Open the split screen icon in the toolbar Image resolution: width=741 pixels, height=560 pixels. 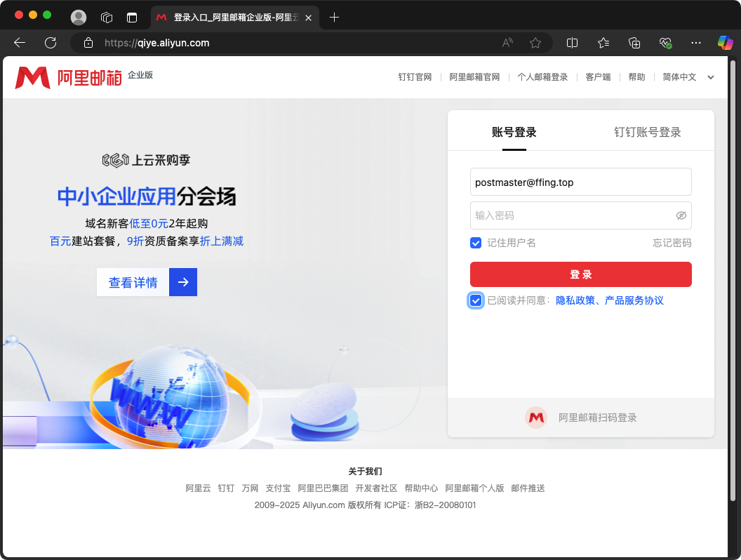[572, 43]
